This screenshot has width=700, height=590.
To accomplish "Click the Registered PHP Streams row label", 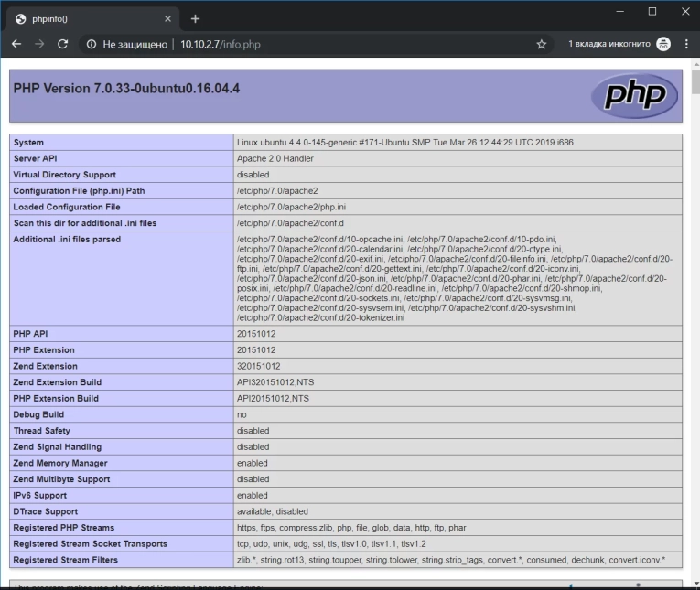I will click(64, 528).
